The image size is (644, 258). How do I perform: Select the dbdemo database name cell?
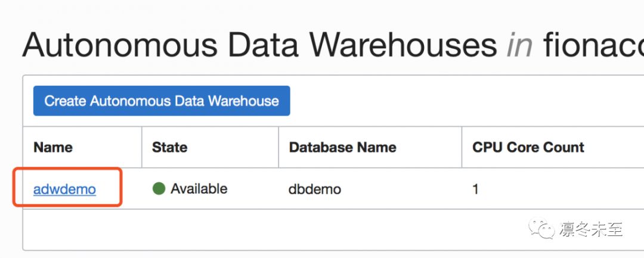[315, 189]
